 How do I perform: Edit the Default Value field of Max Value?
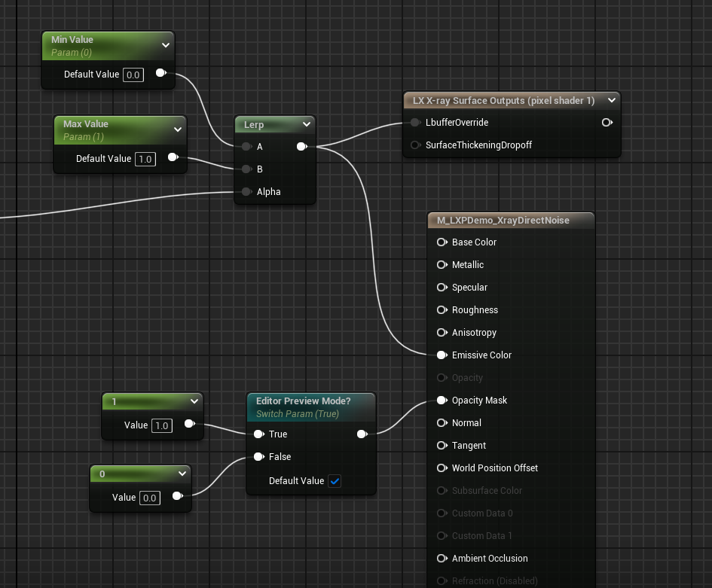click(145, 159)
